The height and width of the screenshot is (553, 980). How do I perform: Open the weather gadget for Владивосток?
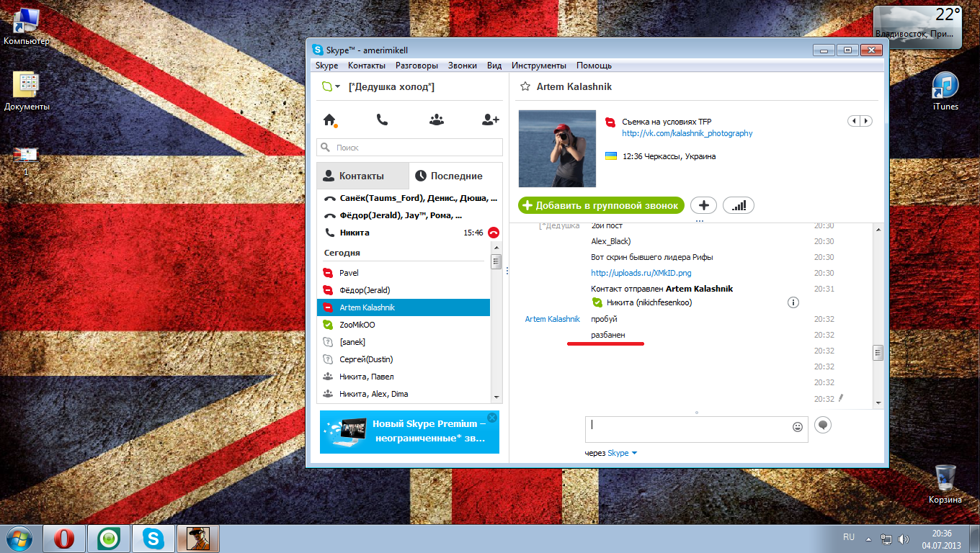pyautogui.click(x=917, y=26)
